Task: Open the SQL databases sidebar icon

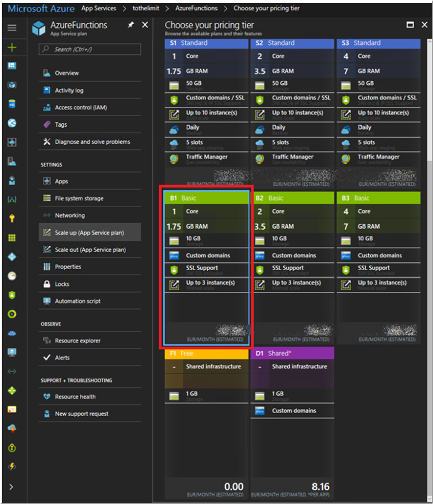Action: pos(12,104)
